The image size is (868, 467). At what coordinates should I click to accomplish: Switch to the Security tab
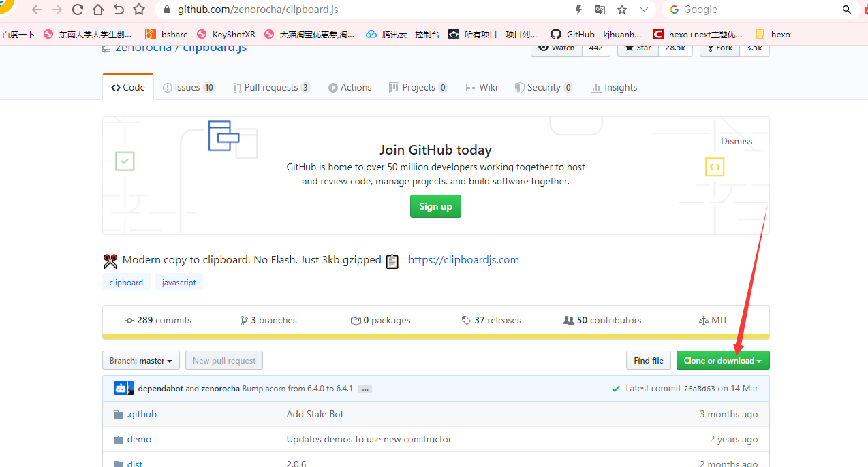click(543, 87)
